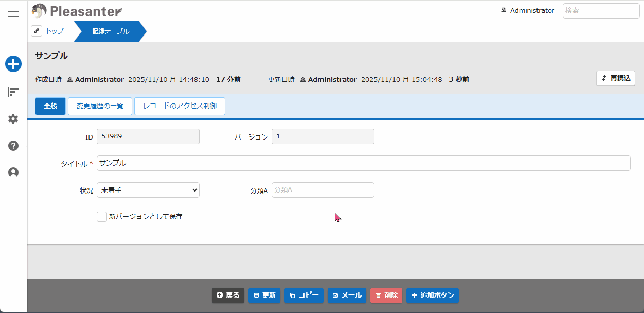The image size is (644, 313).
Task: Open the hamburger navigation menu
Action: (13, 14)
